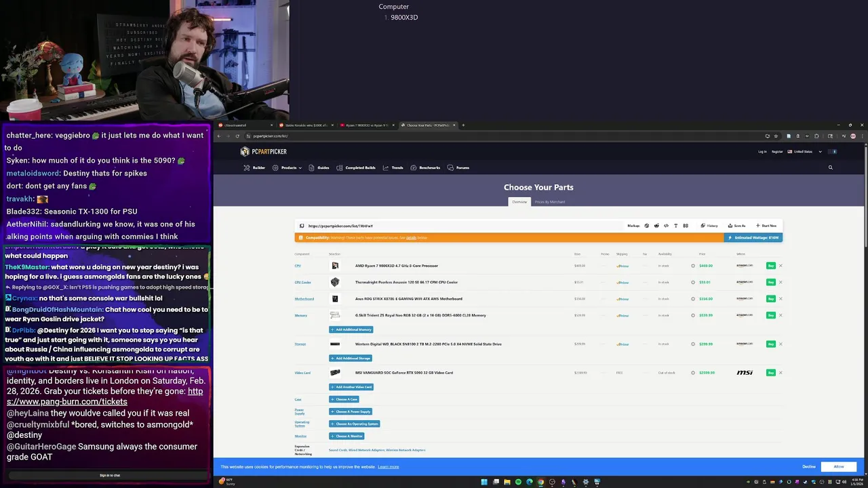Switch to the Stable Ronaldo browser tab

(306, 125)
